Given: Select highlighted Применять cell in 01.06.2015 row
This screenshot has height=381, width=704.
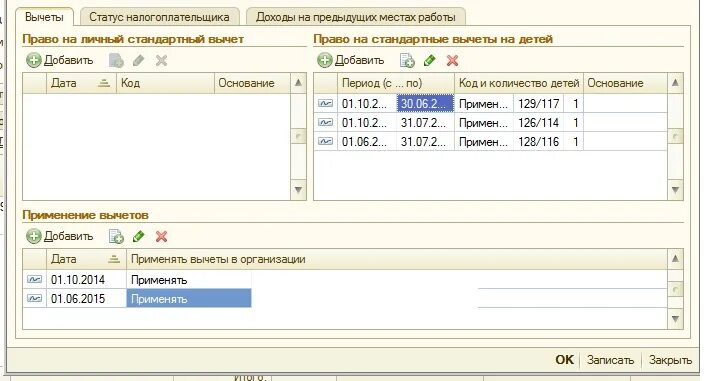Looking at the screenshot, I should pos(189,298).
